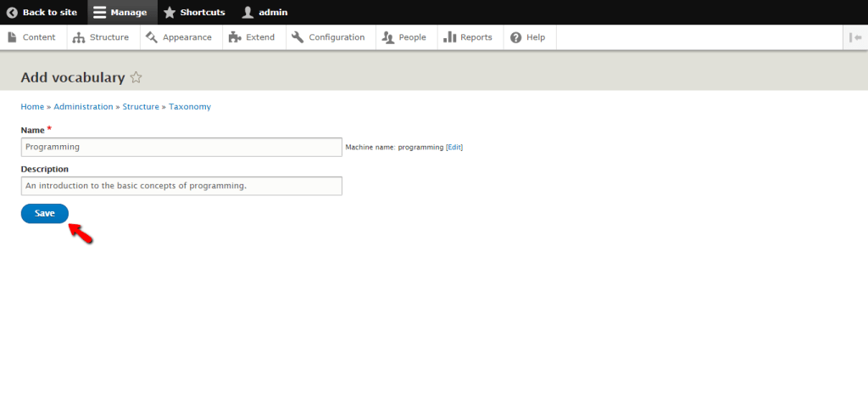Click the Appearance paintbrush icon
Image resolution: width=868 pixels, height=398 pixels.
(151, 37)
